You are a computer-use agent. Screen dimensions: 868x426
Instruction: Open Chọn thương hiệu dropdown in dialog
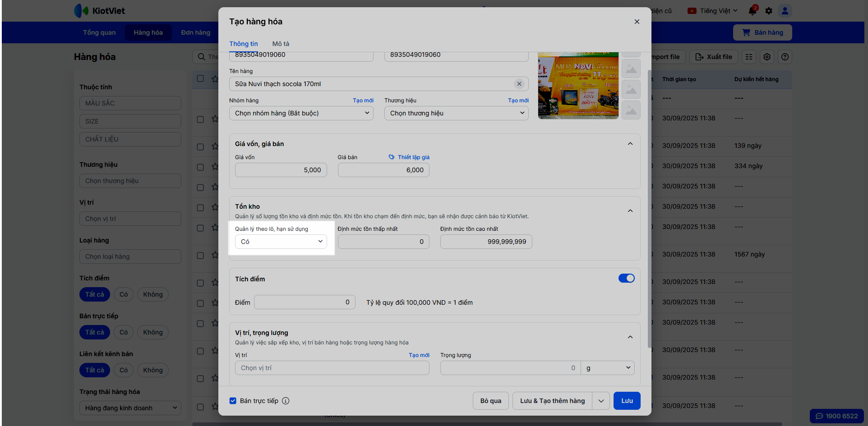point(456,113)
